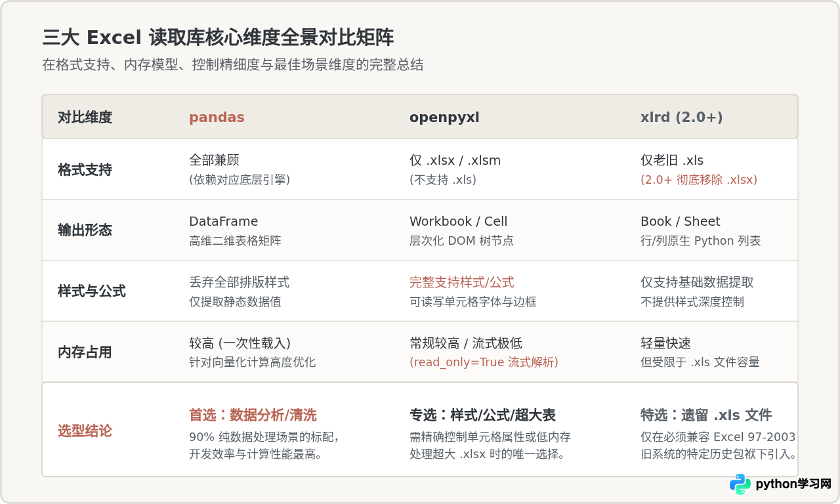Viewport: 840px width, 504px height.
Task: Click the line "90% 纯数据处理场景的标配,"
Action: (264, 437)
